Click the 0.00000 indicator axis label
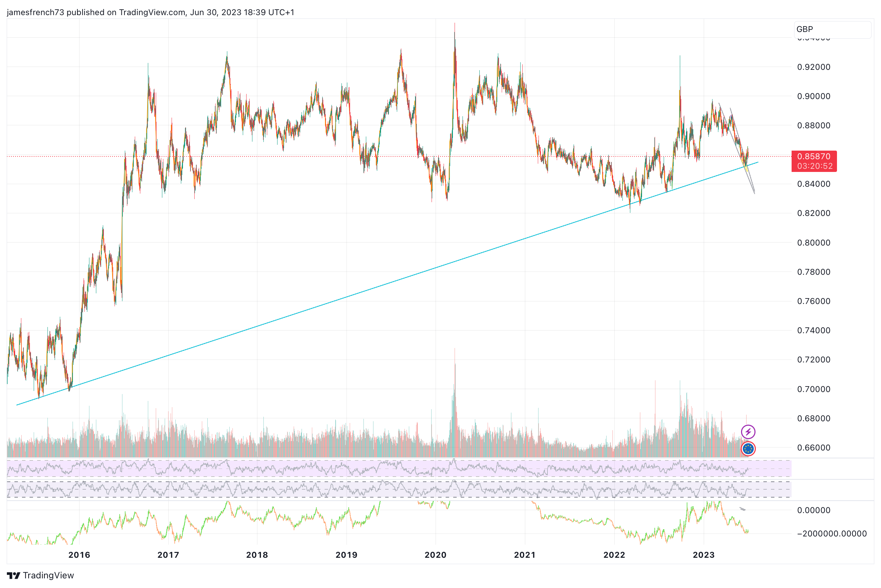This screenshot has width=881, height=588. (813, 510)
